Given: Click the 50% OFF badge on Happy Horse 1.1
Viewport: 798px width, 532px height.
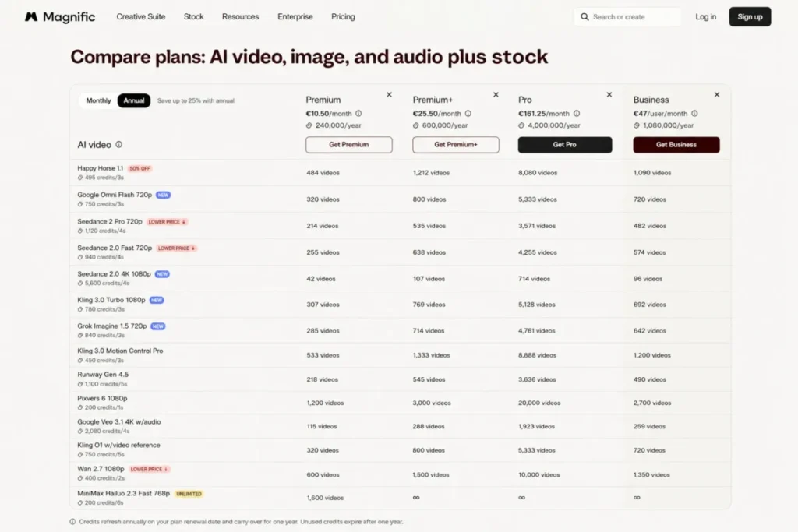Looking at the screenshot, I should [139, 168].
